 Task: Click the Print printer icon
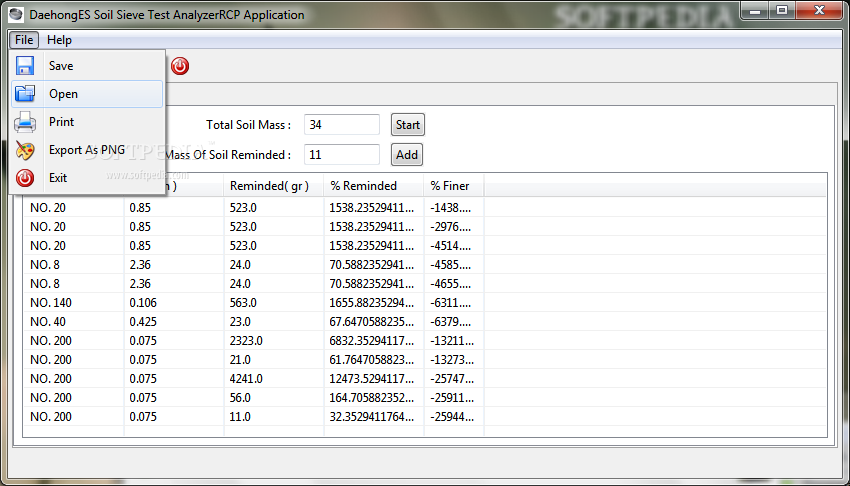pyautogui.click(x=25, y=122)
